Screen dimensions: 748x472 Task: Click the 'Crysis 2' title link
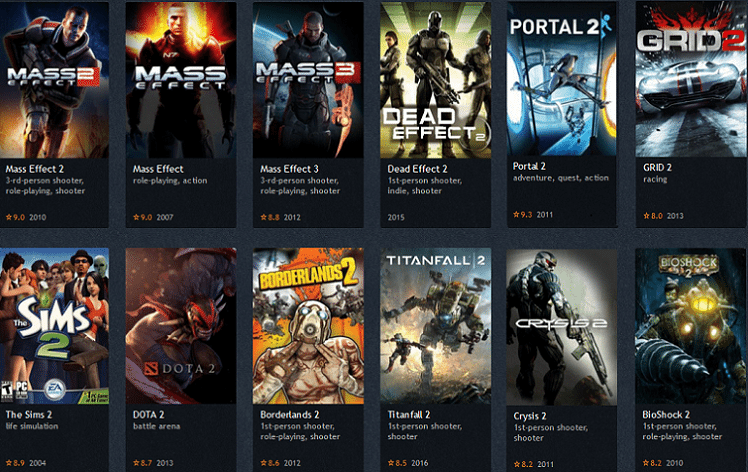(x=530, y=416)
